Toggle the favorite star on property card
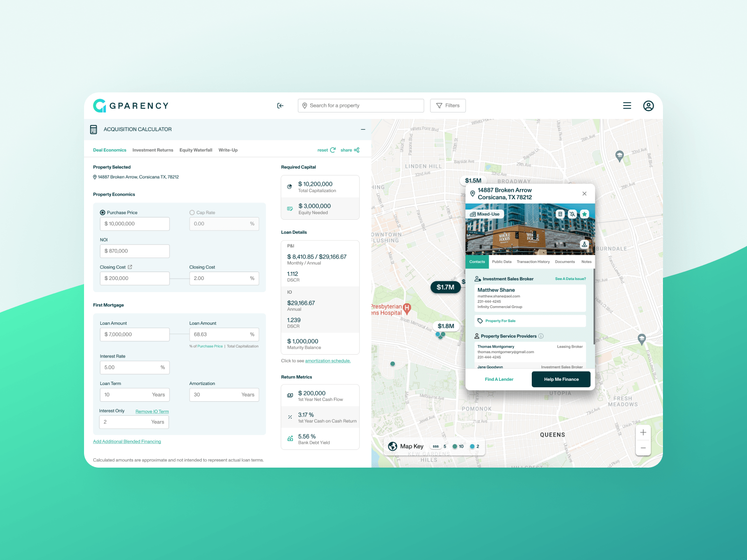 (x=585, y=214)
